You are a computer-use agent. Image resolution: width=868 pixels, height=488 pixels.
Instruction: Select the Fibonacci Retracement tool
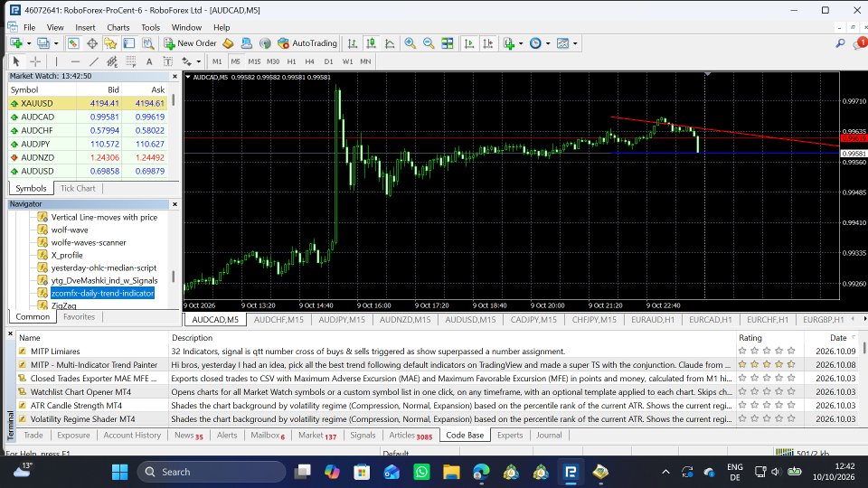pos(130,61)
